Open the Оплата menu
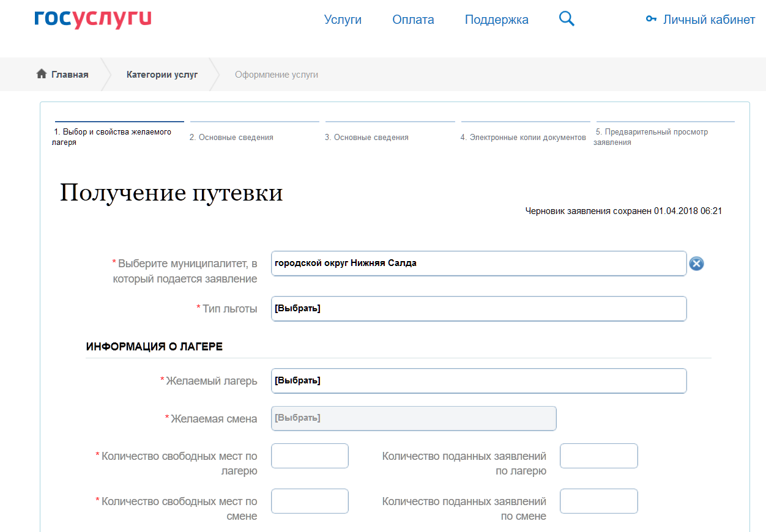The image size is (766, 532). tap(413, 20)
